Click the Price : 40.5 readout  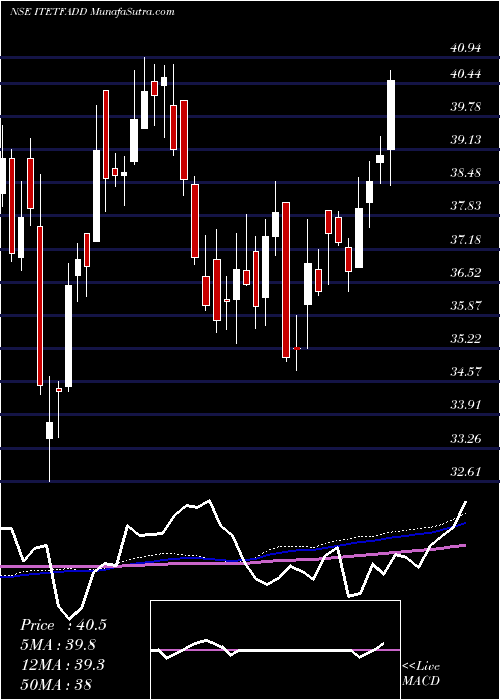(63, 625)
